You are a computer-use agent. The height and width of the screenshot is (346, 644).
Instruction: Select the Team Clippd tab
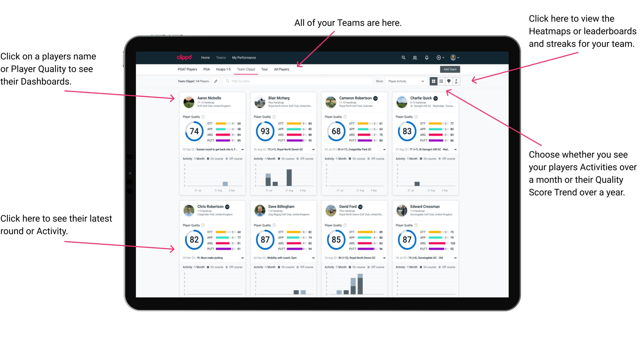coord(247,70)
